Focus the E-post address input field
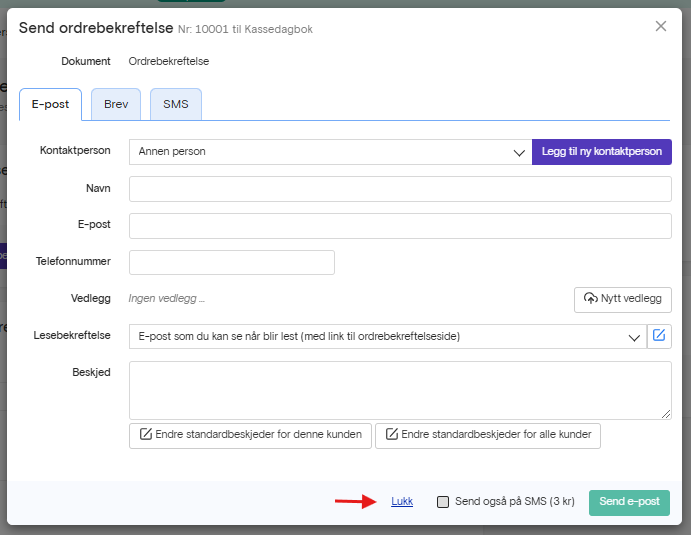The height and width of the screenshot is (535, 691). pos(400,226)
